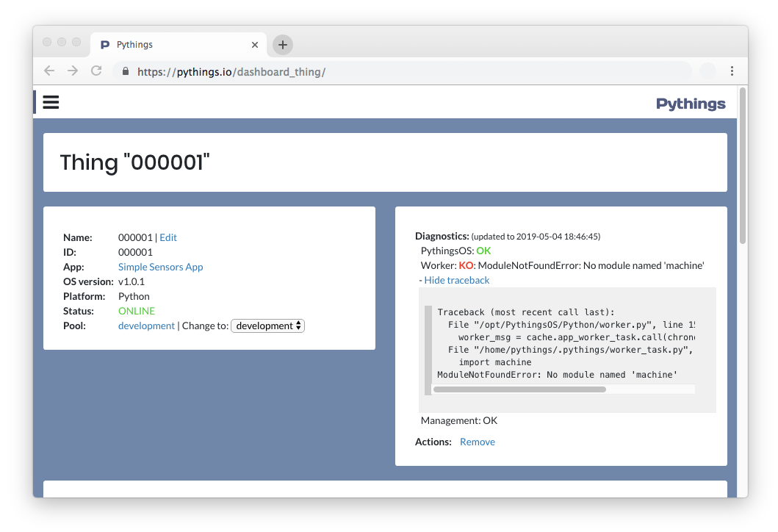Open the hamburger menu
Screen dimensions: 778x532
click(x=51, y=102)
